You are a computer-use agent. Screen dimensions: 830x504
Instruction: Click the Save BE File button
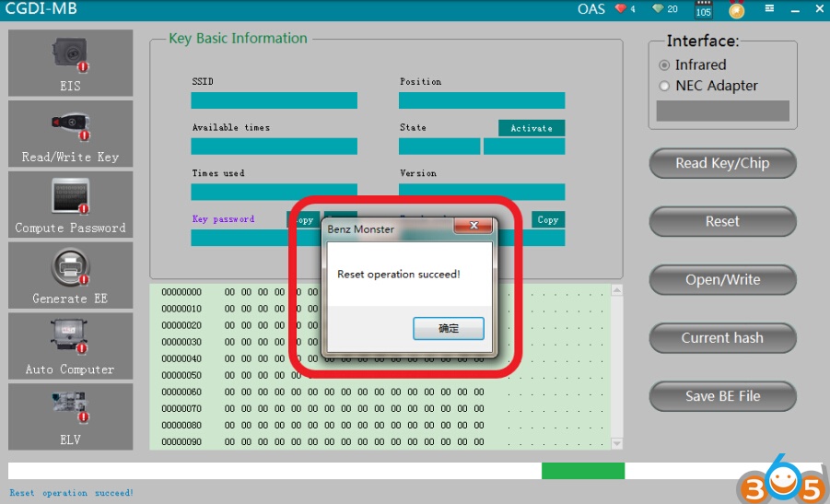[x=722, y=396]
